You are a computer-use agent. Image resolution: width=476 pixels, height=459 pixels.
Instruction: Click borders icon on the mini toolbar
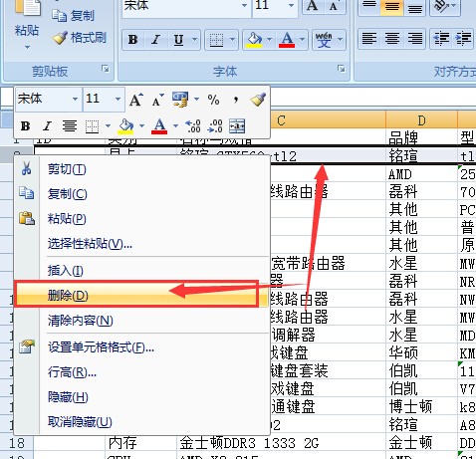point(92,126)
